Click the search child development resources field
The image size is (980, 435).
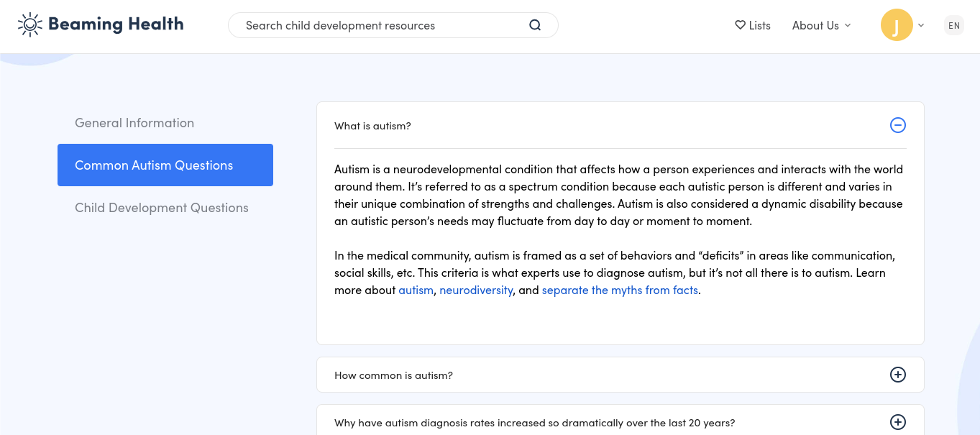tap(381, 25)
